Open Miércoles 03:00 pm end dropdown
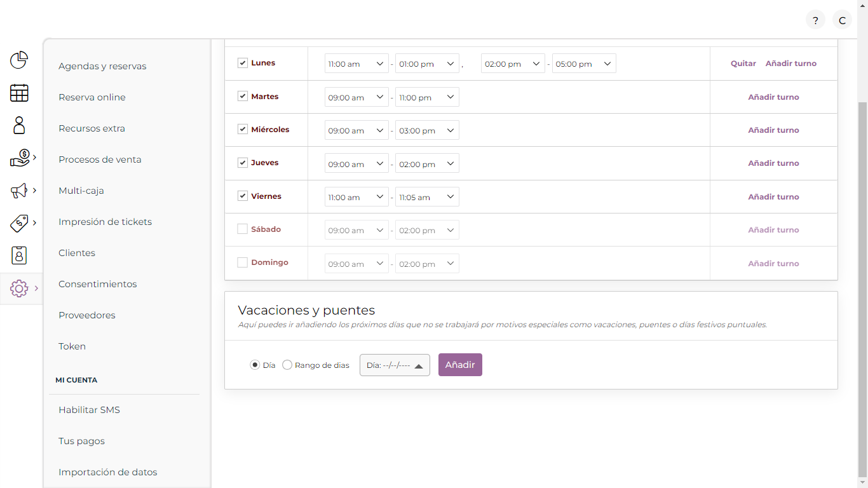This screenshot has height=488, width=868. point(427,130)
